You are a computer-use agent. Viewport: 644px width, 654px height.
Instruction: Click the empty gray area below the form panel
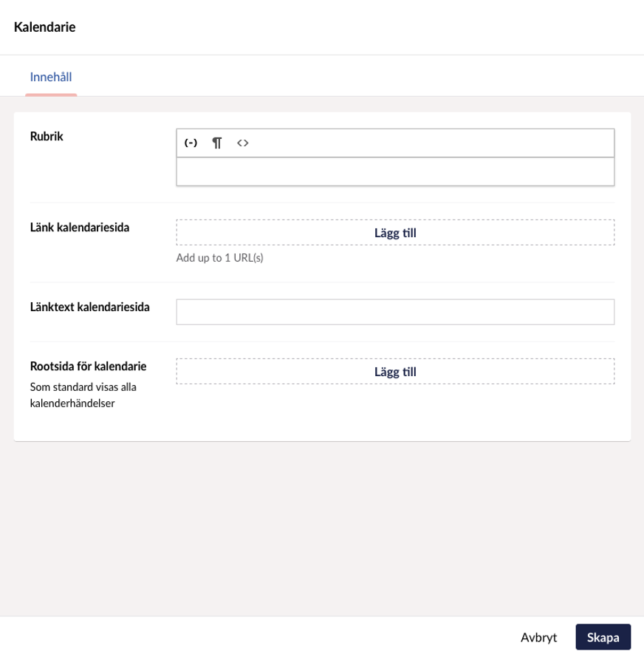322,528
